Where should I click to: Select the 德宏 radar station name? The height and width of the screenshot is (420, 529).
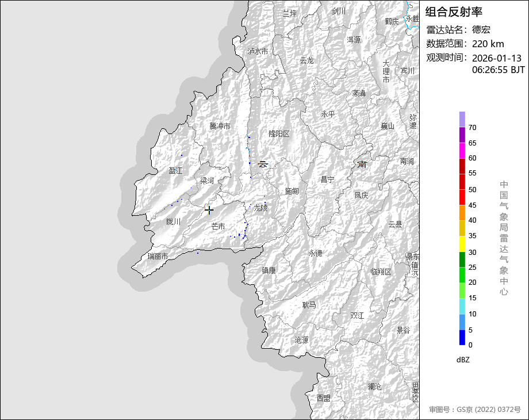(481, 30)
